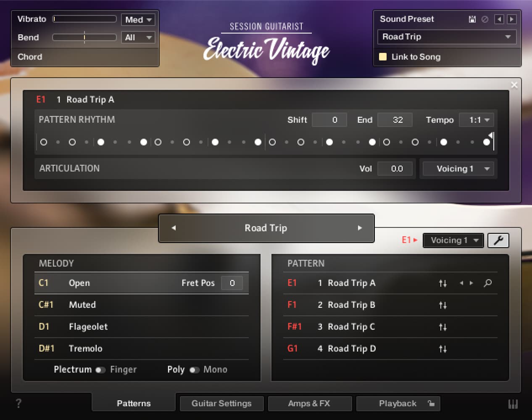
Task: Click the delete preset circle-slash icon
Action: pyautogui.click(x=485, y=19)
